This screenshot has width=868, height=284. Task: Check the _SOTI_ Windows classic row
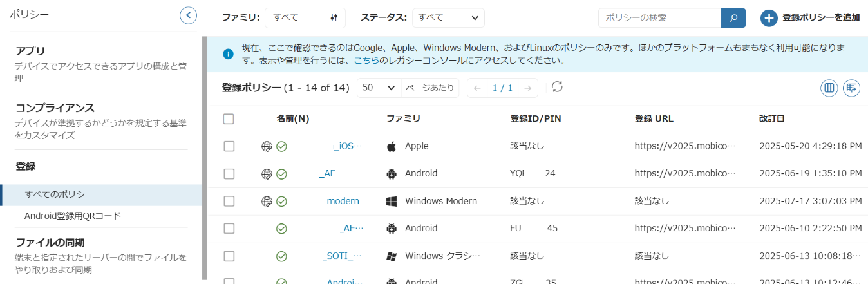point(229,256)
